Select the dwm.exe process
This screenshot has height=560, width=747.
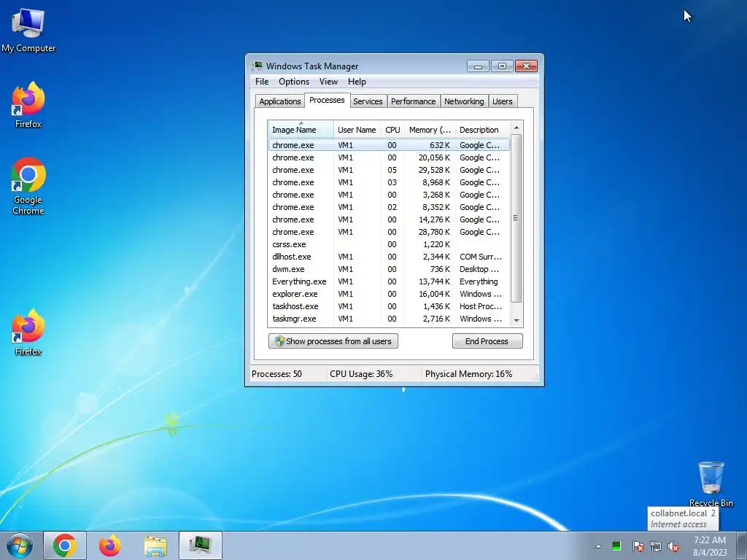point(389,268)
